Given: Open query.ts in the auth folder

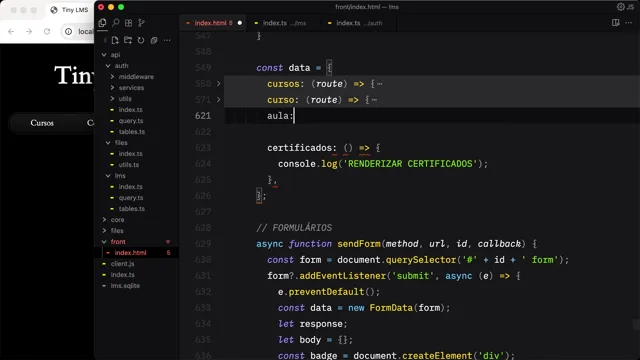Looking at the screenshot, I should [131, 121].
